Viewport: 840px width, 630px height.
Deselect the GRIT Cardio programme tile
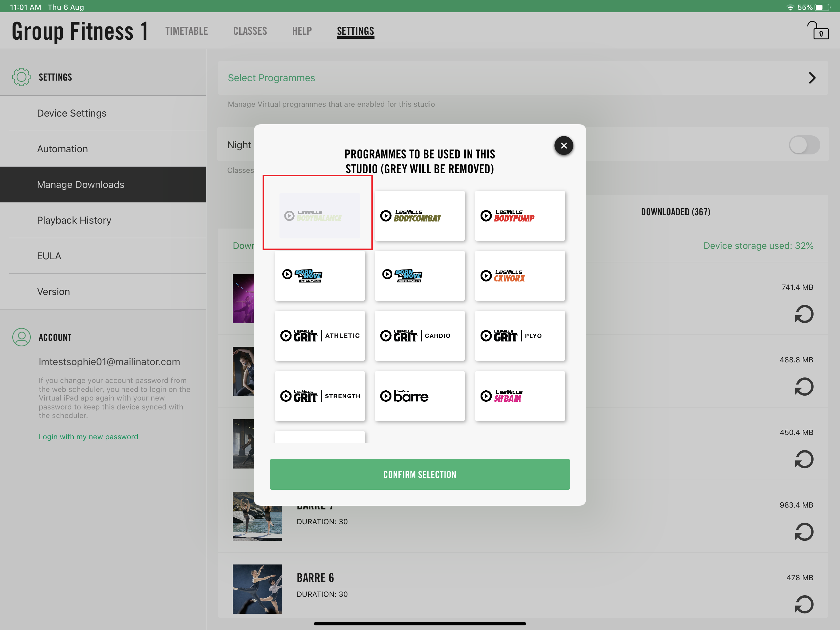[x=420, y=336]
